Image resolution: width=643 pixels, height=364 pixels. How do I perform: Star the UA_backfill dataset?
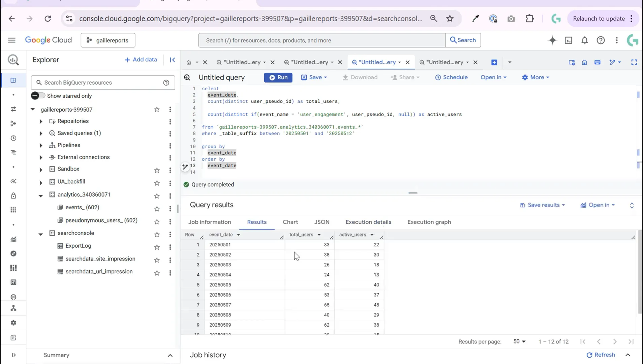[157, 183]
